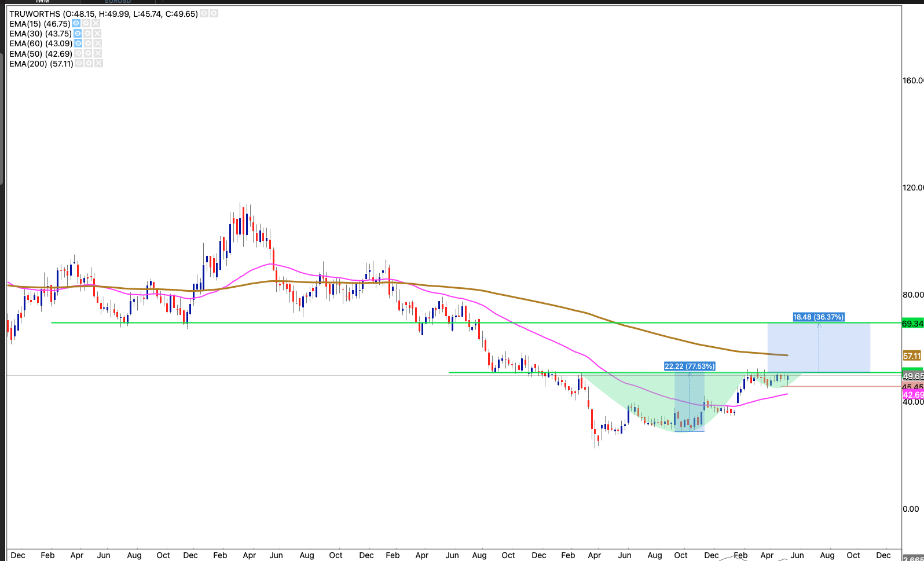Open settings gear for EMA(200) indicator

tap(89, 64)
